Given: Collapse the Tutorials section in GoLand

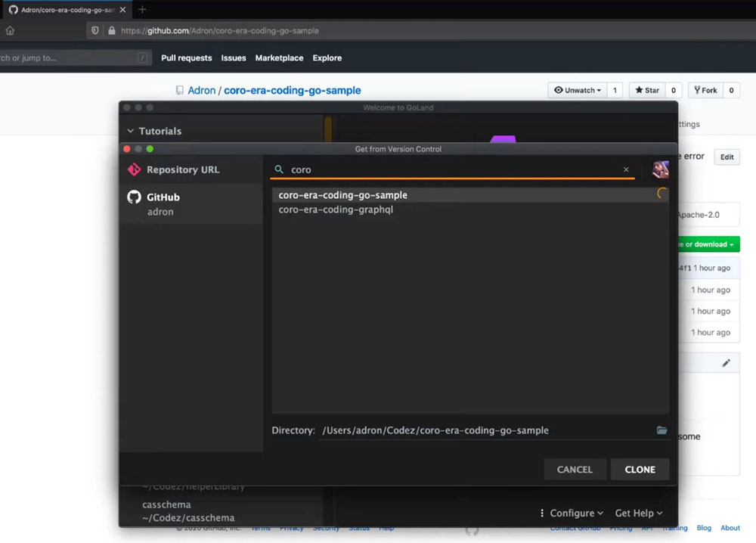Looking at the screenshot, I should click(x=130, y=131).
